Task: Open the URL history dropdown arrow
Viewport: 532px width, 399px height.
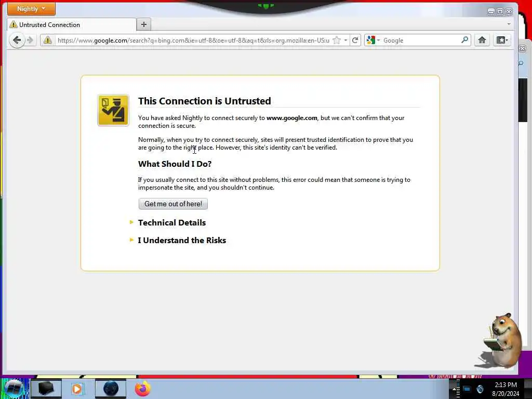Action: tap(345, 41)
